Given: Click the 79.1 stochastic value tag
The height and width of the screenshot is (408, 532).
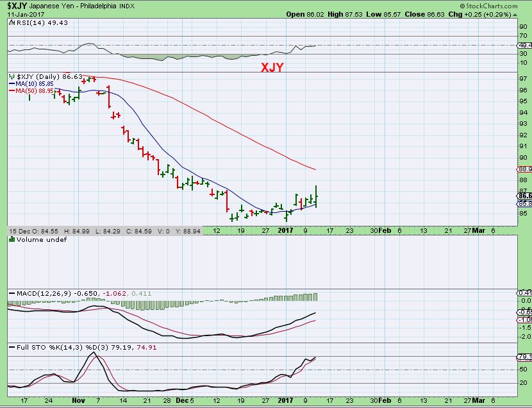Looking at the screenshot, I should pyautogui.click(x=524, y=357).
